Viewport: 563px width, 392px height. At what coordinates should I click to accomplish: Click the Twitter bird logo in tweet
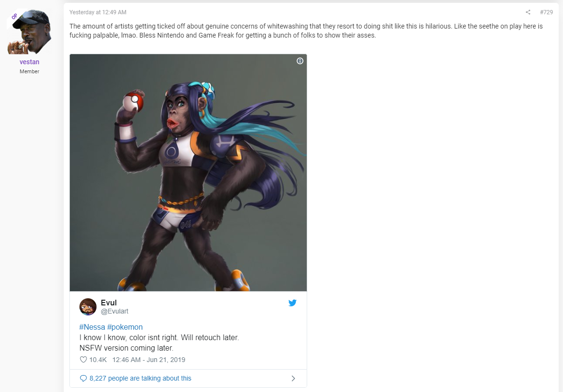[292, 303]
